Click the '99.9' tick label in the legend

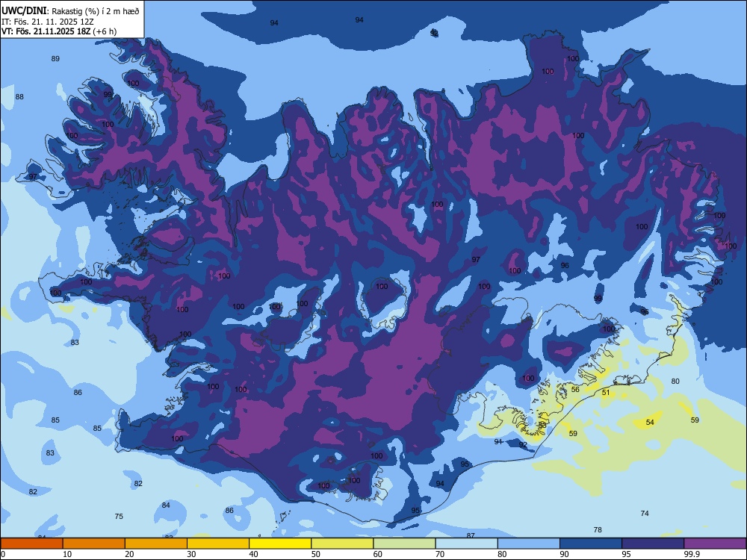point(691,554)
